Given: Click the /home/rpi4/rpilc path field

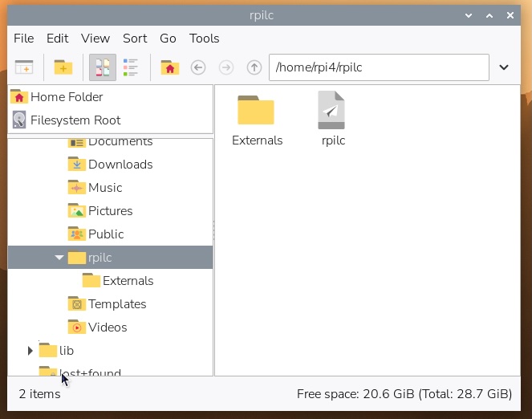Looking at the screenshot, I should 377,67.
